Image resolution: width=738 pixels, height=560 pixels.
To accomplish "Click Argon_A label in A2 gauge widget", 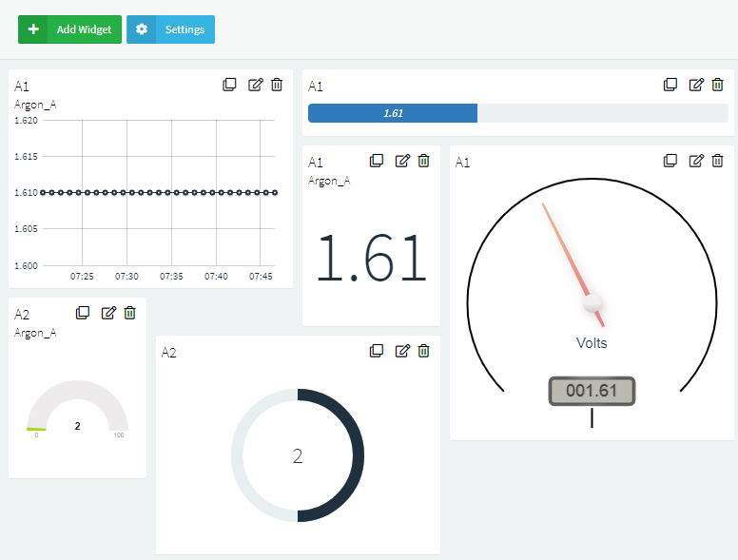I will 35,333.
